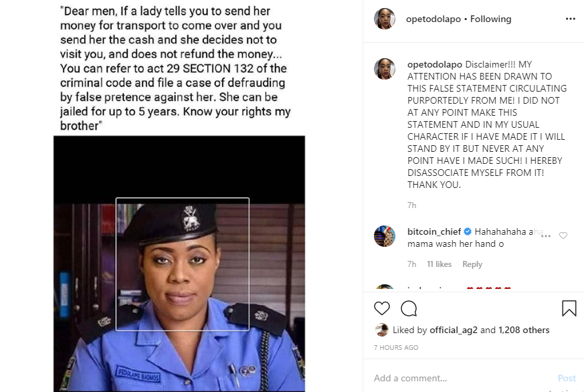Open the 7 HOURS AGO timestamp
The width and height of the screenshot is (584, 392).
point(396,347)
